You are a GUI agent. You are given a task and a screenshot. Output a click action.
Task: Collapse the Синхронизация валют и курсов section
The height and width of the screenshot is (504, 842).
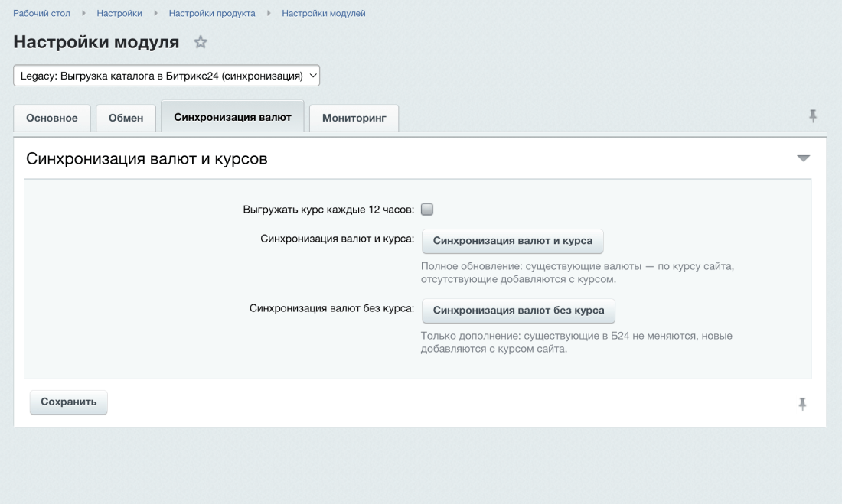[x=803, y=158]
